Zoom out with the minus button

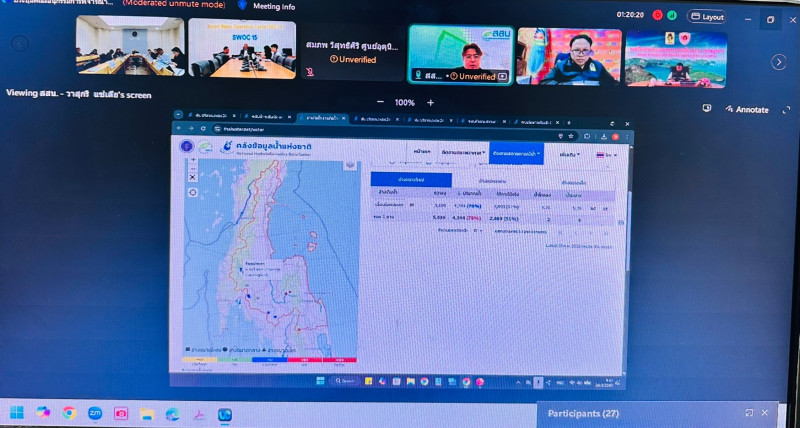[380, 103]
